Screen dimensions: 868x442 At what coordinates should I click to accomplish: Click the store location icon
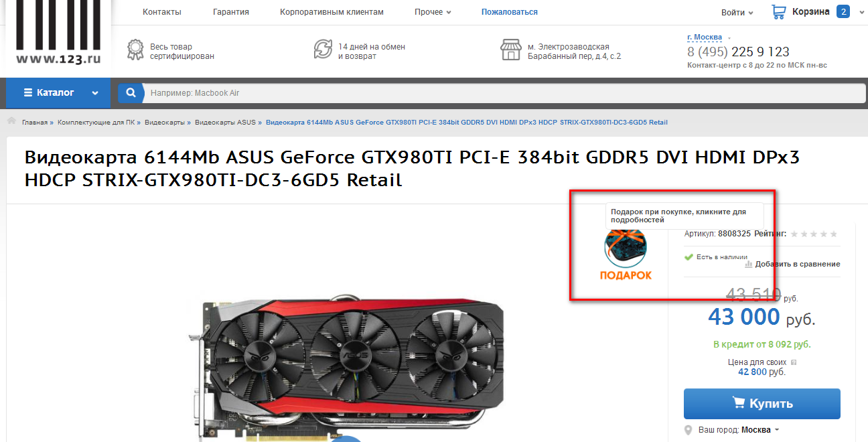[x=511, y=50]
